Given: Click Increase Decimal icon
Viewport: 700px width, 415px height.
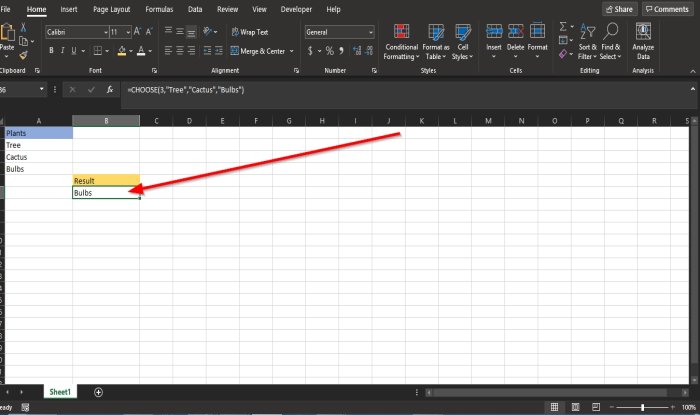Looking at the screenshot, I should [x=357, y=50].
